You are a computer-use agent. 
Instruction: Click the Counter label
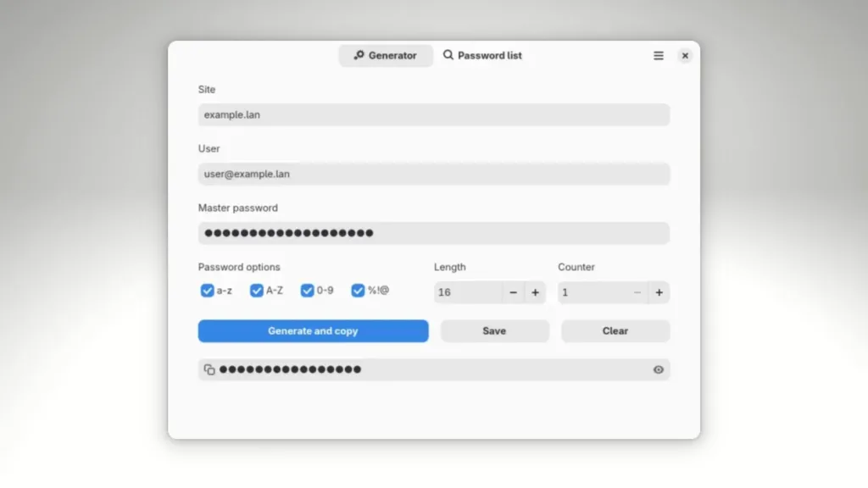point(576,267)
